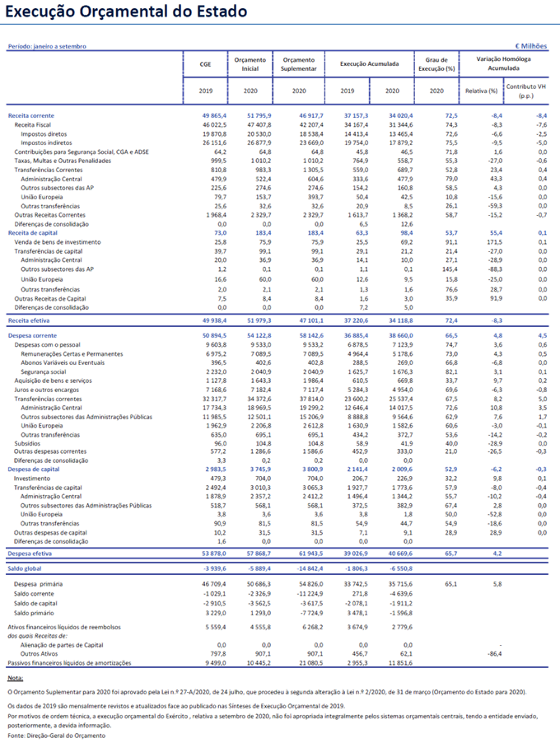Click value '171,5' in Venda de bens row
Viewport: 560px width, 743px height.
click(494, 242)
